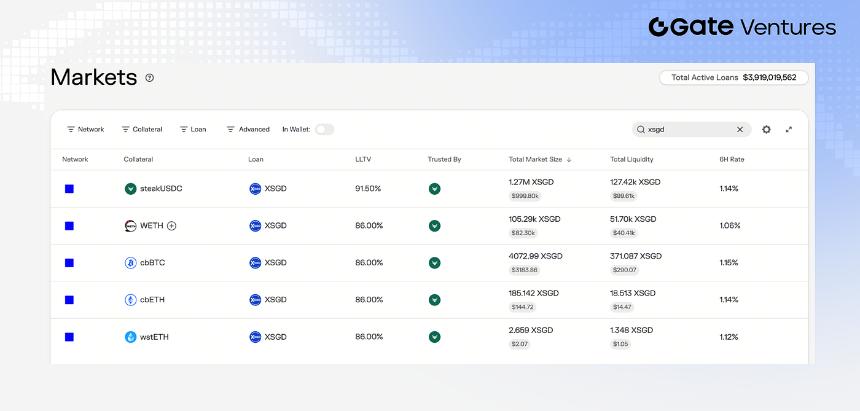Click the steakUSDC collateral icon
The height and width of the screenshot is (411, 860).
[131, 189]
